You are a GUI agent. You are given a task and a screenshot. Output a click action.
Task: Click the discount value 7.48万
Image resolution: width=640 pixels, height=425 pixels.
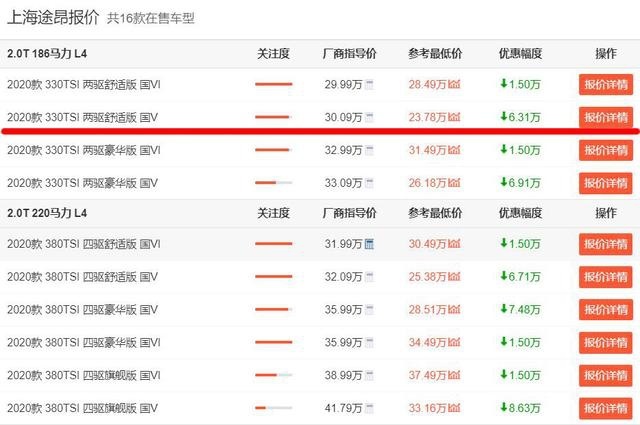pyautogui.click(x=524, y=309)
